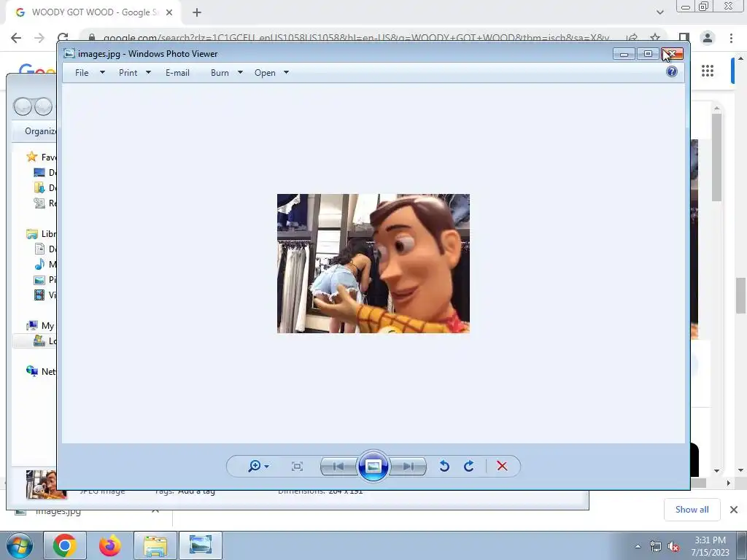Open images.jpg download options arrow
Image resolution: width=747 pixels, height=560 pixels.
155,511
